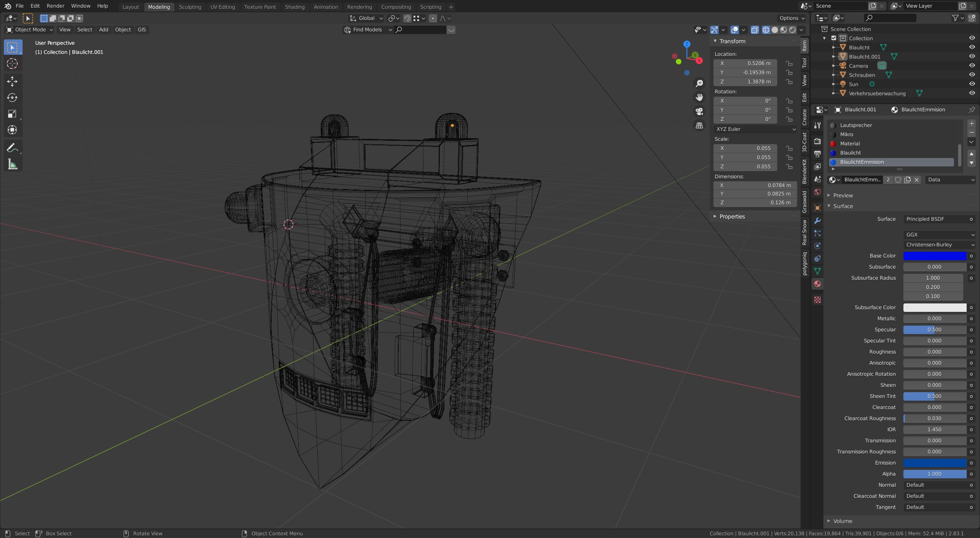Viewport: 980px width, 538px height.
Task: Click the Location X value field
Action: [x=745, y=64]
